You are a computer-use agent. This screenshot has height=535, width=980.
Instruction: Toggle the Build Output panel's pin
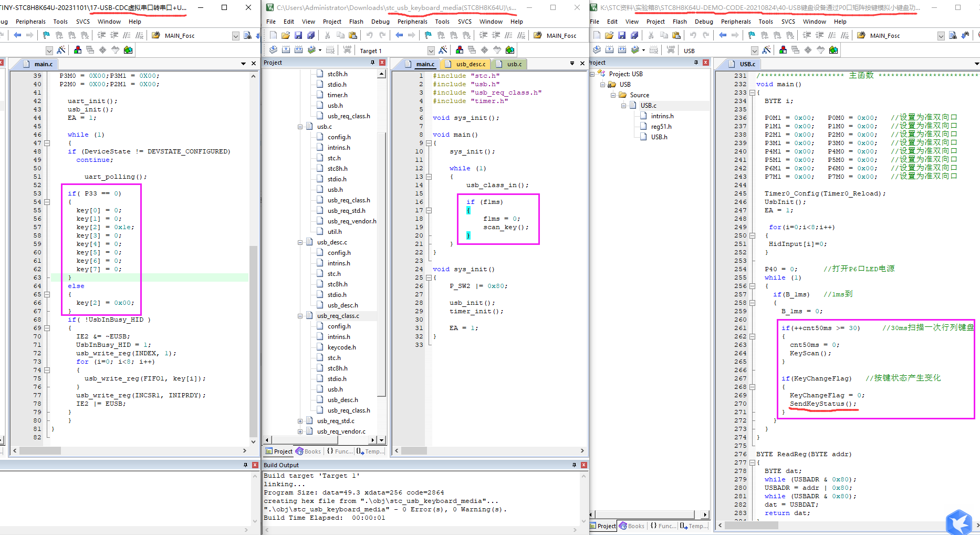[574, 465]
